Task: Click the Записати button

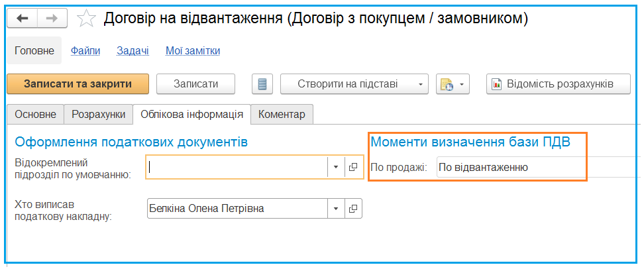Action: pyautogui.click(x=195, y=84)
